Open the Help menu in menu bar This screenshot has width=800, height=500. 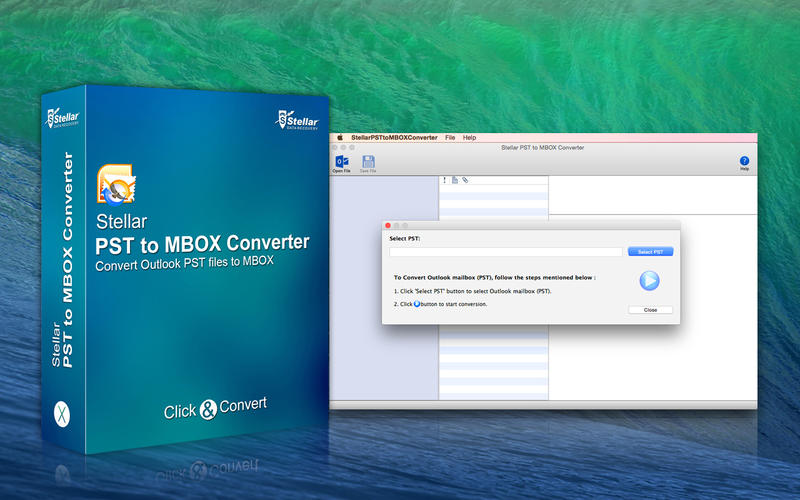click(469, 137)
